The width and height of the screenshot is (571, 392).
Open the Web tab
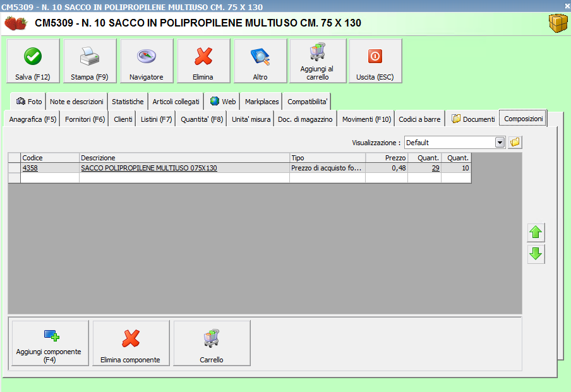(x=222, y=102)
